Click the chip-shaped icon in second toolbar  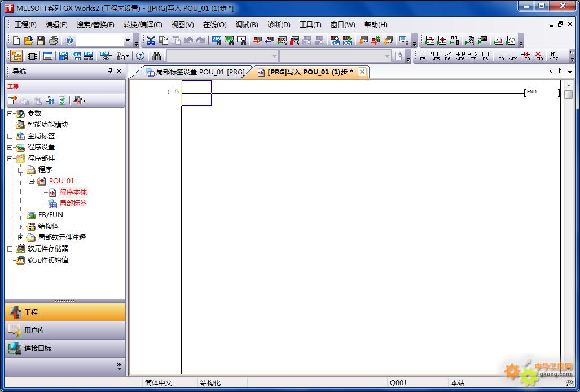pos(32,56)
